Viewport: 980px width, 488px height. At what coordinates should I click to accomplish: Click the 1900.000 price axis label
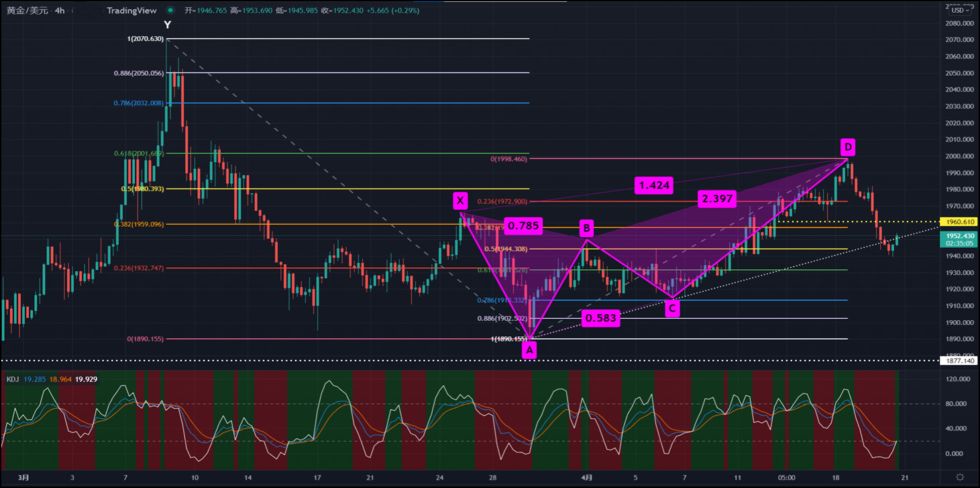click(959, 322)
